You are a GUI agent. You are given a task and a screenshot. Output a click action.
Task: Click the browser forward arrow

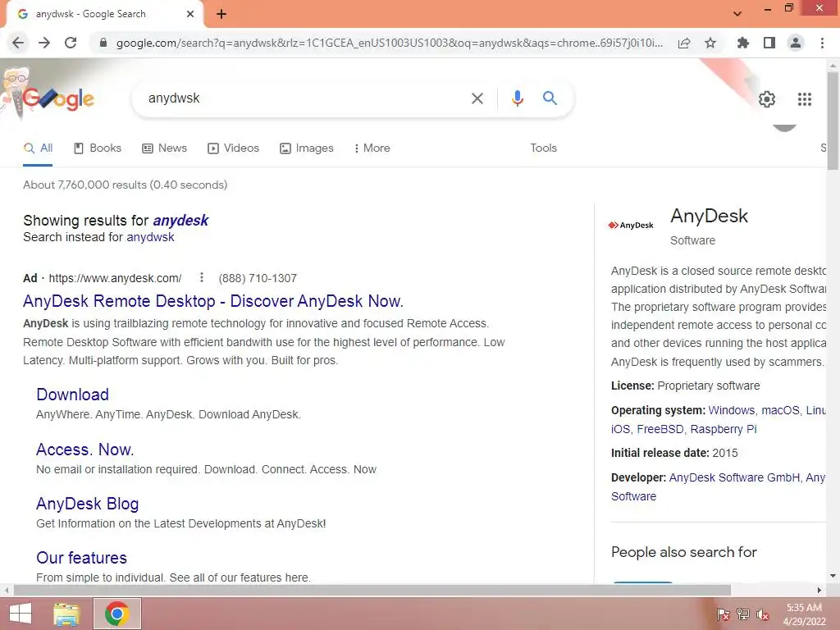pos(44,43)
